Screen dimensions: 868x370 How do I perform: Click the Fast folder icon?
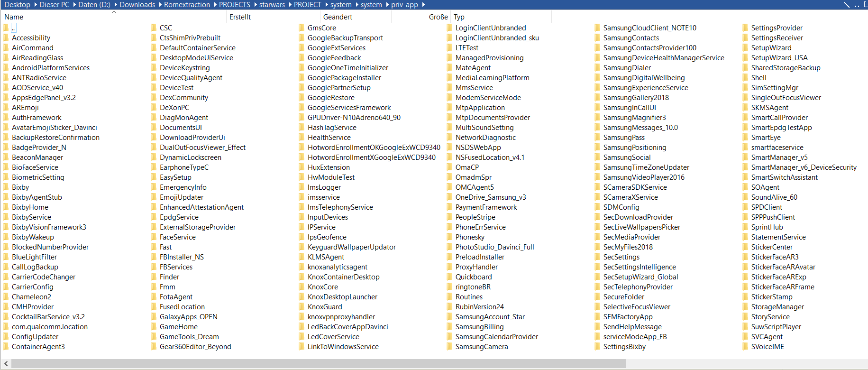point(154,247)
